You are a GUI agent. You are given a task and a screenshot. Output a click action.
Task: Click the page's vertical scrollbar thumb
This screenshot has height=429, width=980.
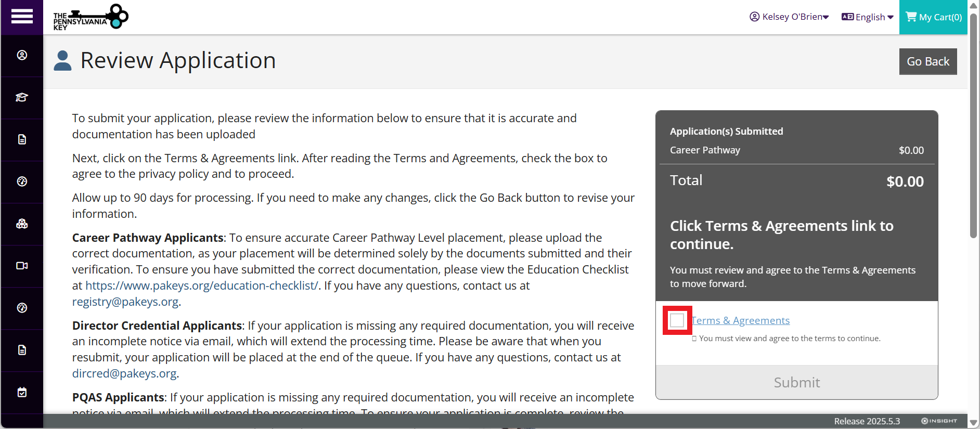[973, 125]
